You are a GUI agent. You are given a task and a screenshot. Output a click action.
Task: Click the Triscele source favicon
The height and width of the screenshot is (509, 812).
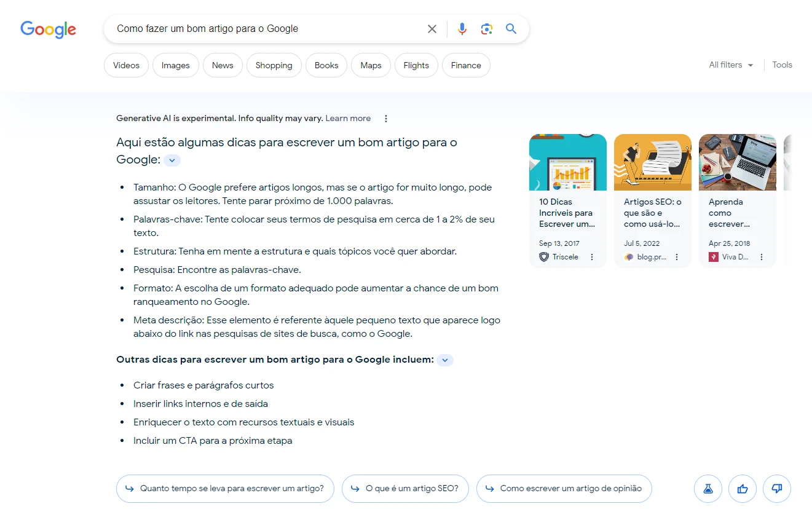click(x=544, y=257)
